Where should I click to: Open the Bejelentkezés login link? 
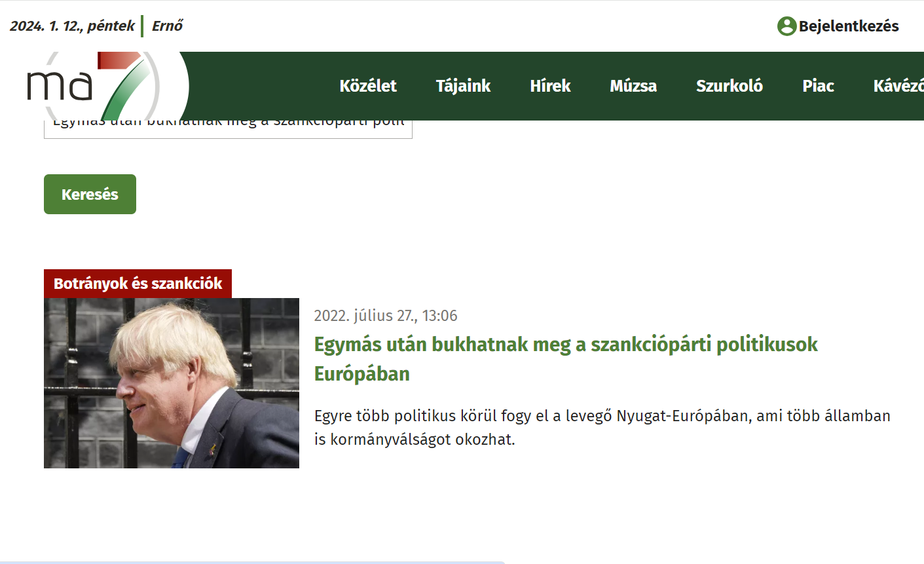[848, 26]
